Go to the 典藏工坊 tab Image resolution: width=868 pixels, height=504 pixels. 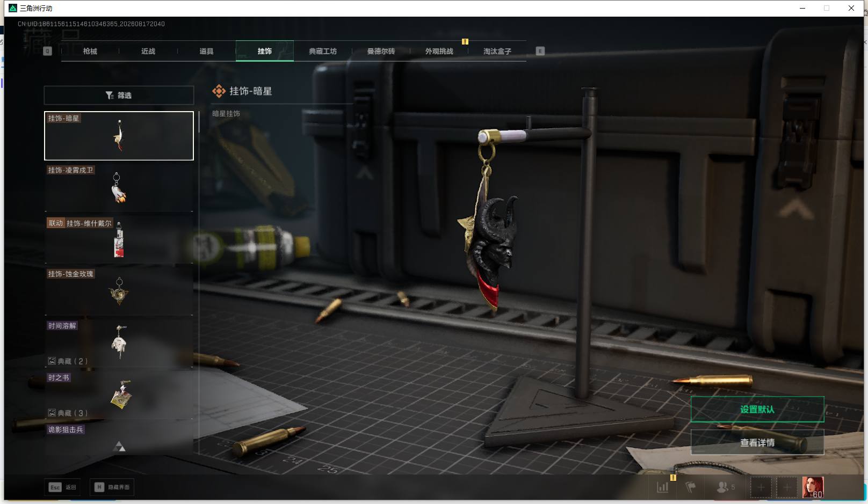[323, 51]
